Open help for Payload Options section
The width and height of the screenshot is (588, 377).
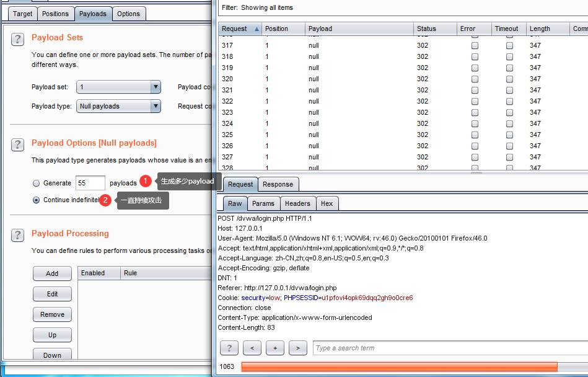pyautogui.click(x=17, y=145)
